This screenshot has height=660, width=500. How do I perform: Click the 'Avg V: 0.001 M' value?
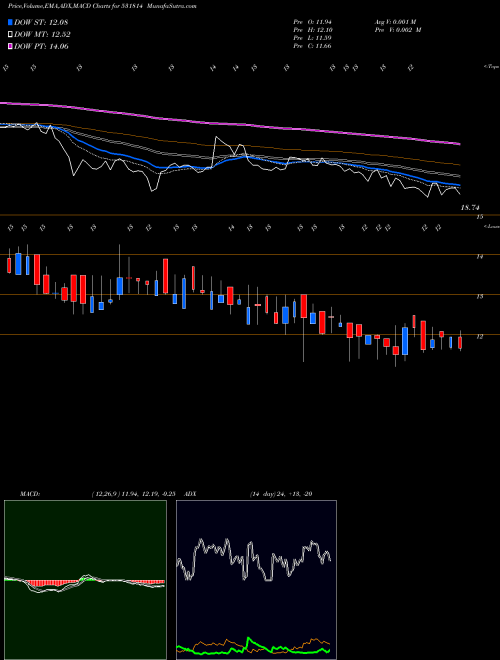395,22
